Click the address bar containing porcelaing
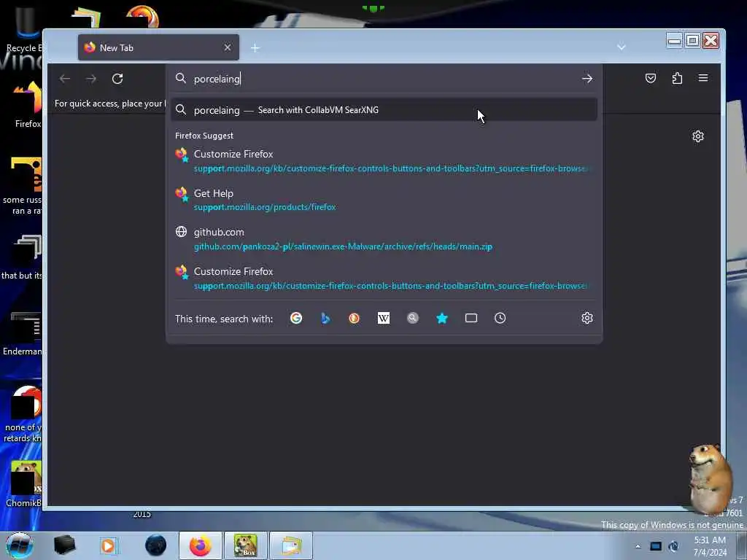This screenshot has width=747, height=560. [x=384, y=79]
